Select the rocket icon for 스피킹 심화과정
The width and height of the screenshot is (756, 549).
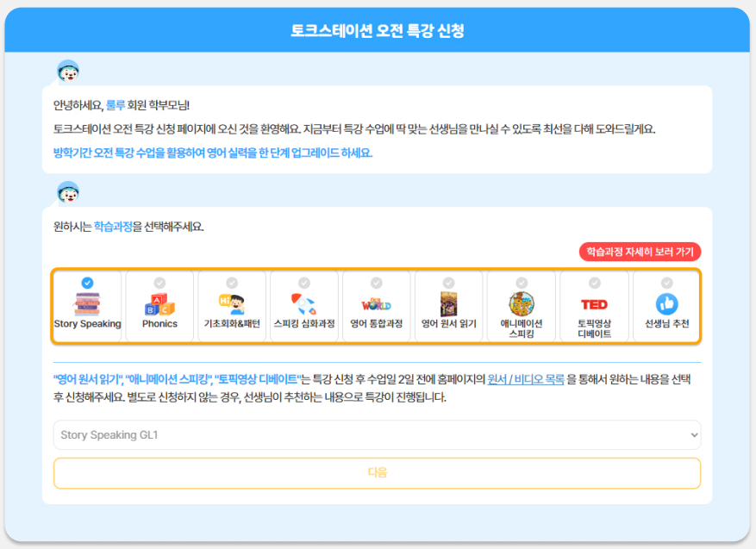coord(303,304)
